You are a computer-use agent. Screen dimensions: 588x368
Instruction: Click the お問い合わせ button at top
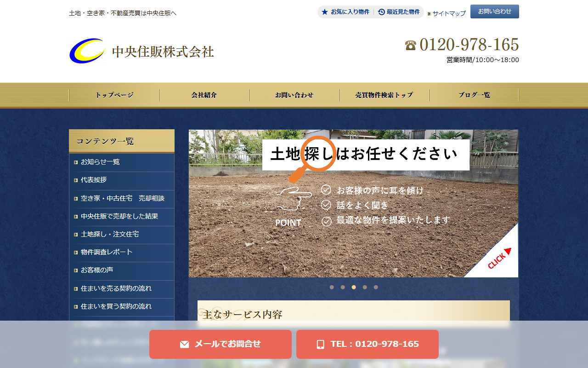[495, 11]
